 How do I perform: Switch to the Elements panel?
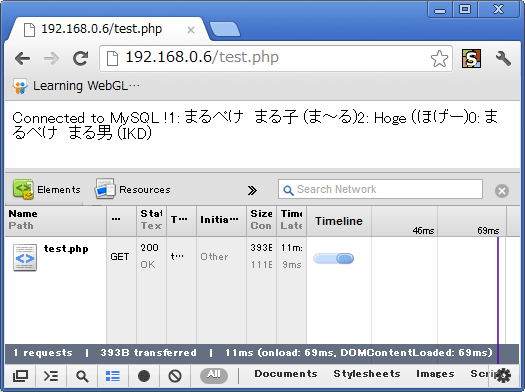47,189
